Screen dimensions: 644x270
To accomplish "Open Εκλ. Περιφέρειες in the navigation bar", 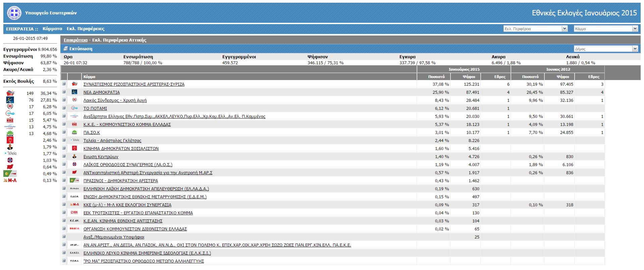I will click(x=86, y=29).
